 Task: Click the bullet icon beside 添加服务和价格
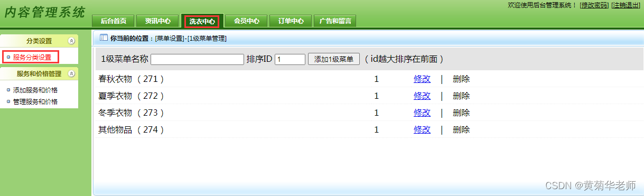(8, 90)
